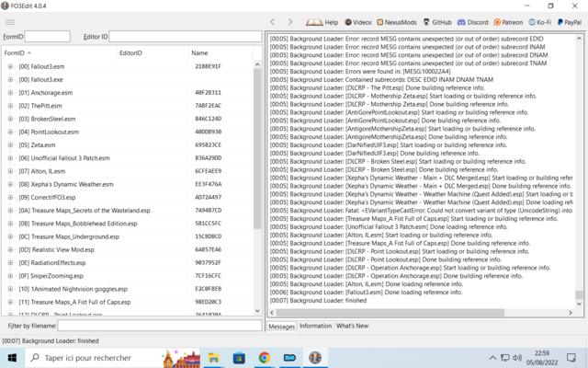Image resolution: width=588 pixels, height=368 pixels.
Task: Click the taskbar search box
Action: click(x=112, y=358)
